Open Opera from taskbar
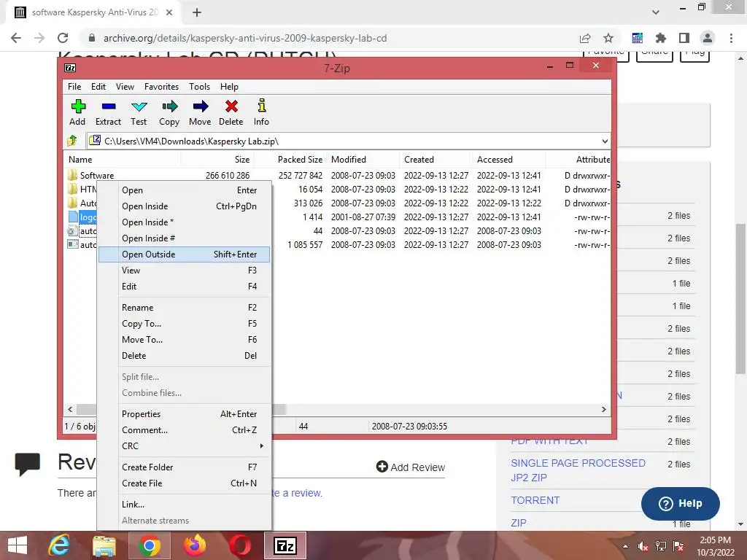747x560 pixels. 239,545
